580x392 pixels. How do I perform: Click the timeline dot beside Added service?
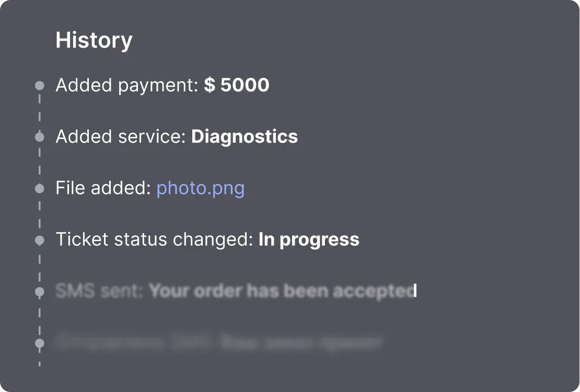point(40,137)
